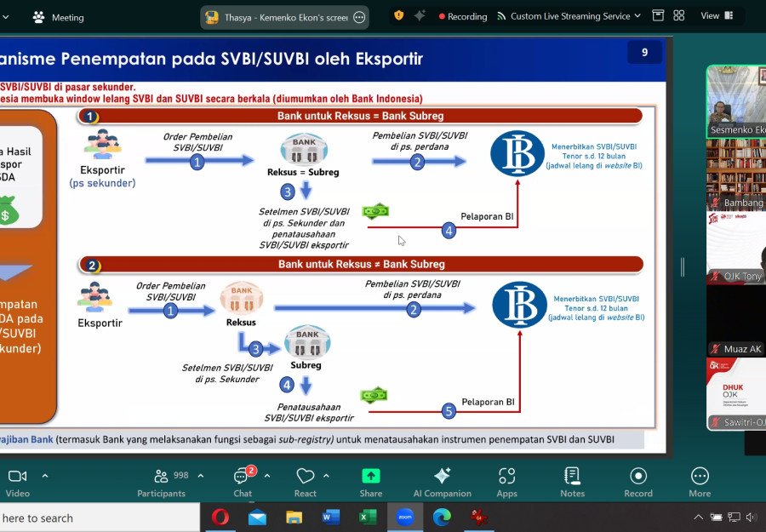This screenshot has width=766, height=532.
Task: Open Microsoft Edge from taskbar
Action: tap(442, 517)
